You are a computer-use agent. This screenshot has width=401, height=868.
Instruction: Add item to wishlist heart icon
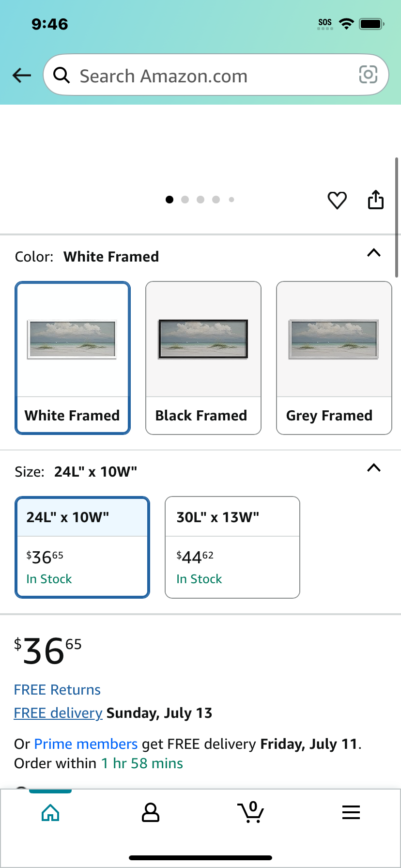pos(337,200)
